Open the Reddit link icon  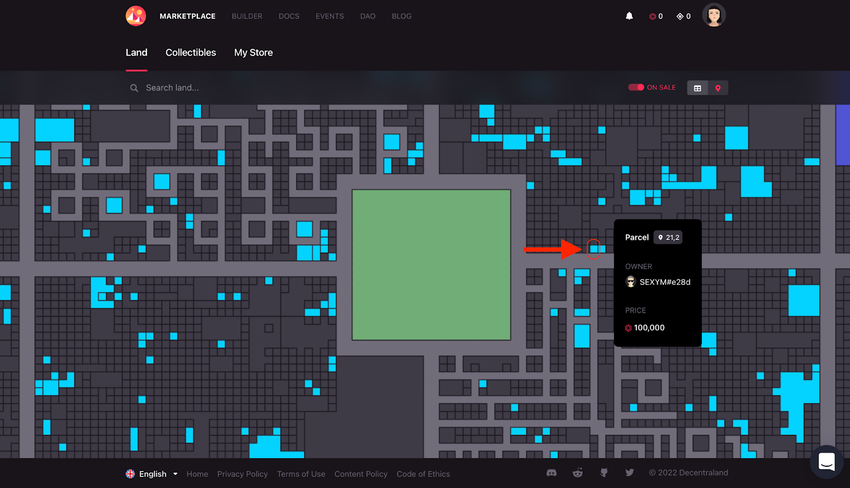[x=578, y=473]
